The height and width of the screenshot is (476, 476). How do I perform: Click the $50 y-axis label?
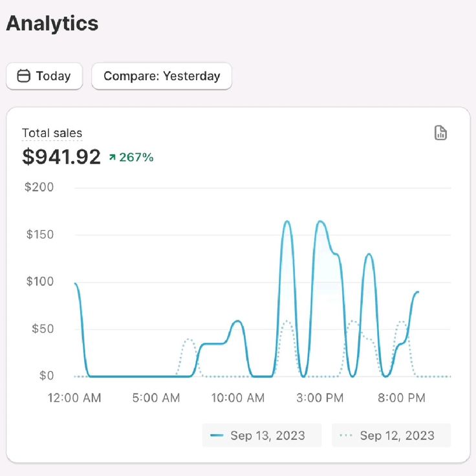43,329
